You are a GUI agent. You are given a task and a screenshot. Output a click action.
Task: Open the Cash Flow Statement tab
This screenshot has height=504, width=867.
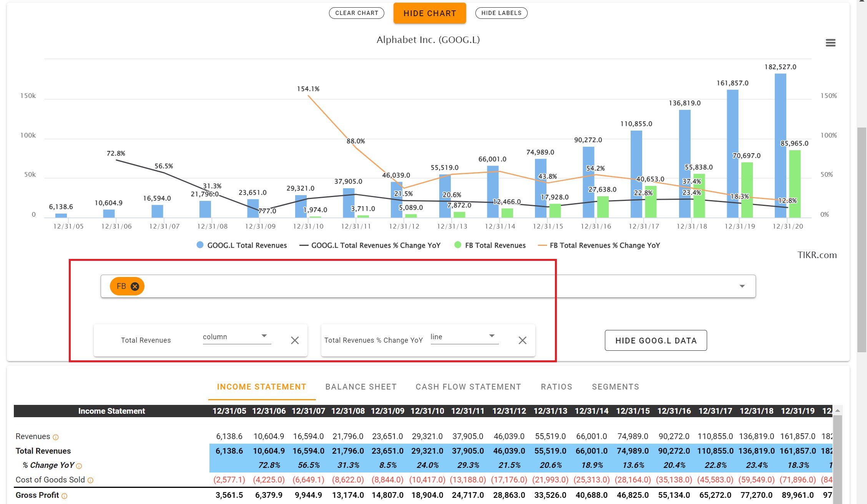point(468,387)
